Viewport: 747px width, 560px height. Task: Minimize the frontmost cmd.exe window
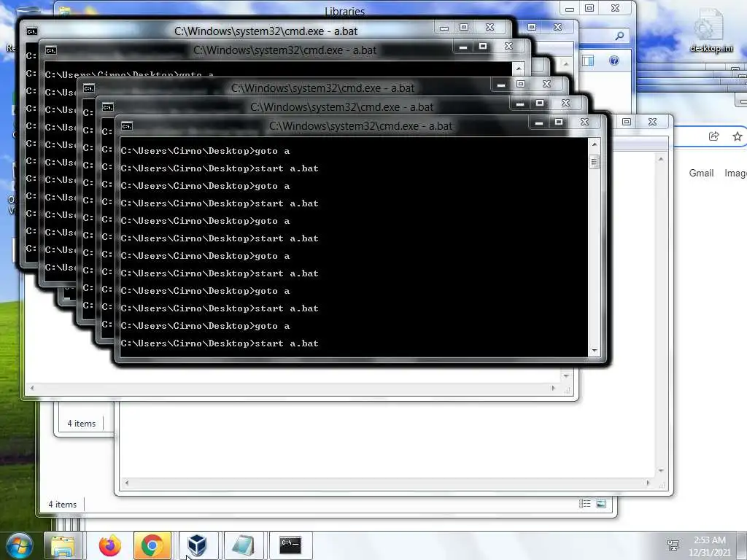point(539,122)
